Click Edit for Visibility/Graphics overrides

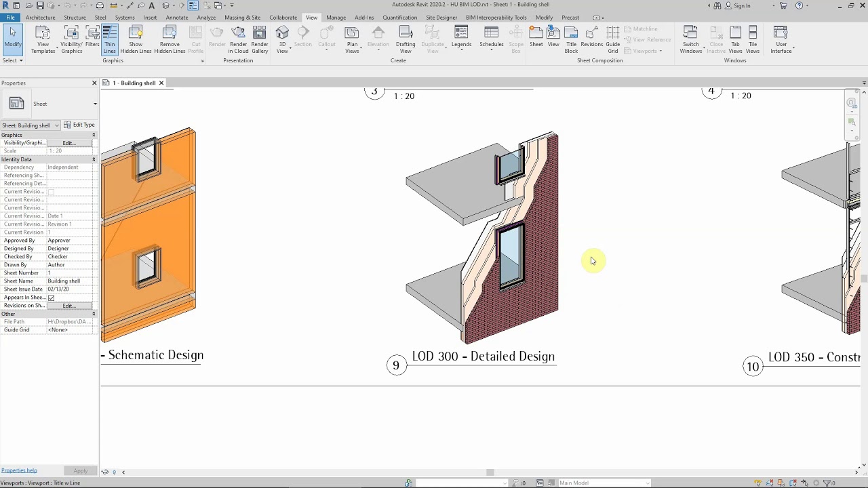pyautogui.click(x=69, y=143)
